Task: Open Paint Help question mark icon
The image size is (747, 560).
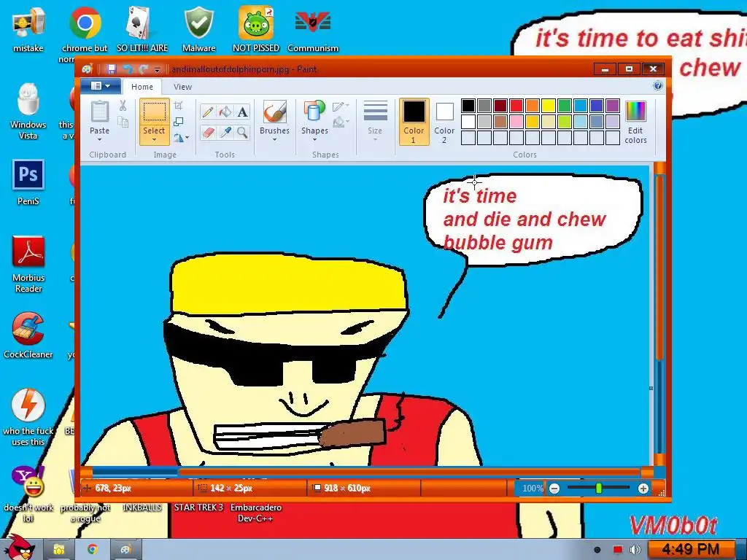Action: click(658, 86)
